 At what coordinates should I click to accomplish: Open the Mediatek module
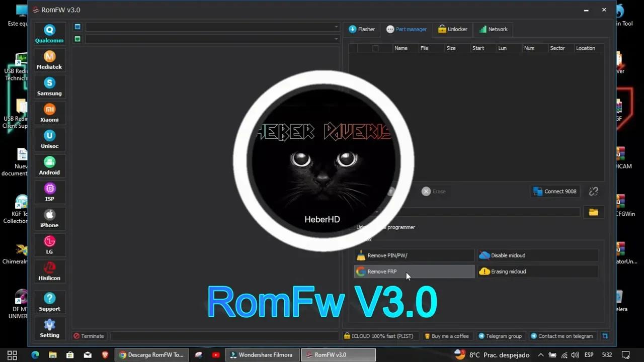(x=49, y=60)
